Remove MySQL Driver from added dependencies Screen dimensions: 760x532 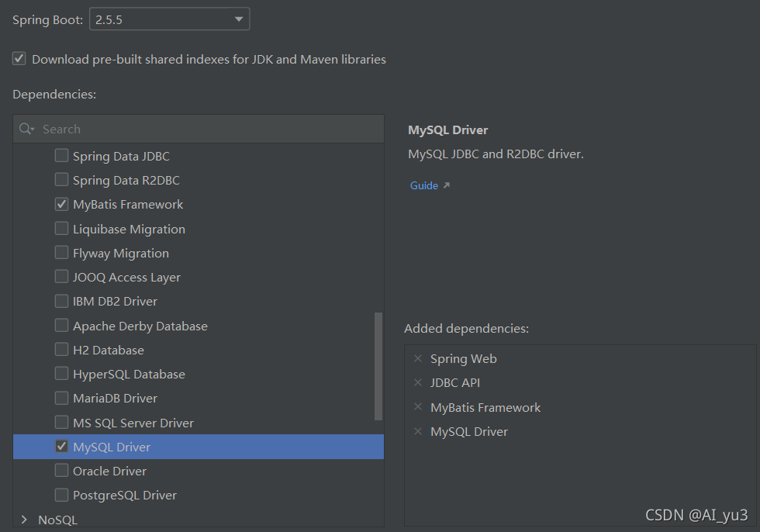(x=418, y=430)
